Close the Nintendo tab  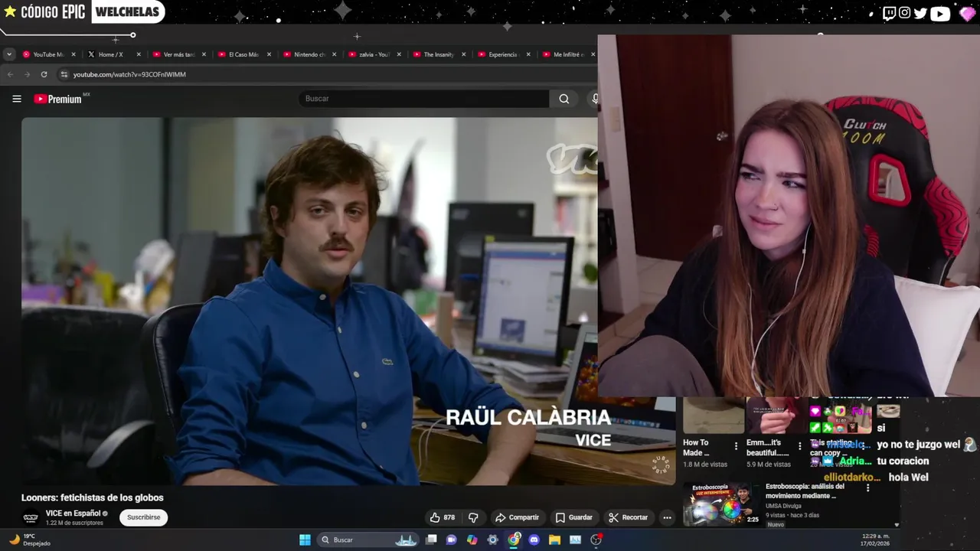334,54
